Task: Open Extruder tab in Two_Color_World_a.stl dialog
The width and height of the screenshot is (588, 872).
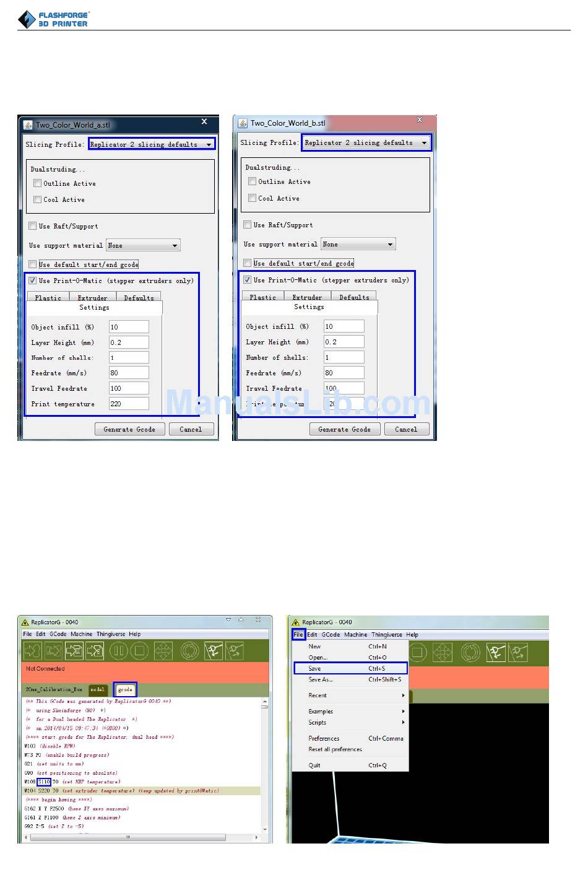Action: pos(92,297)
